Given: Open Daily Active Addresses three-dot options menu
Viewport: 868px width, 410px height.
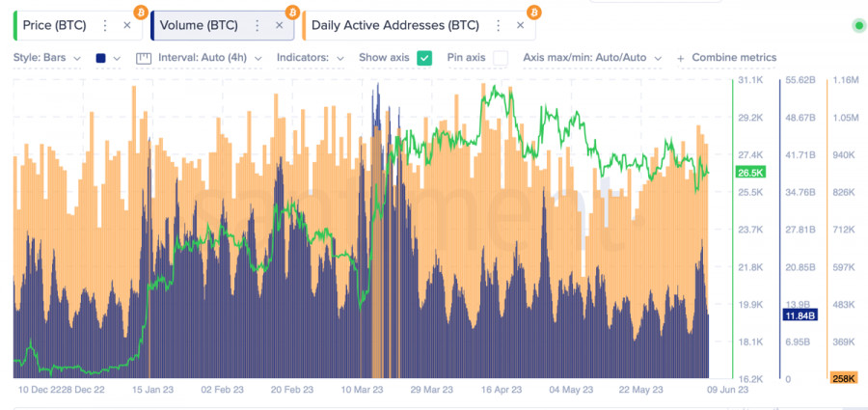Looking at the screenshot, I should pos(498,25).
